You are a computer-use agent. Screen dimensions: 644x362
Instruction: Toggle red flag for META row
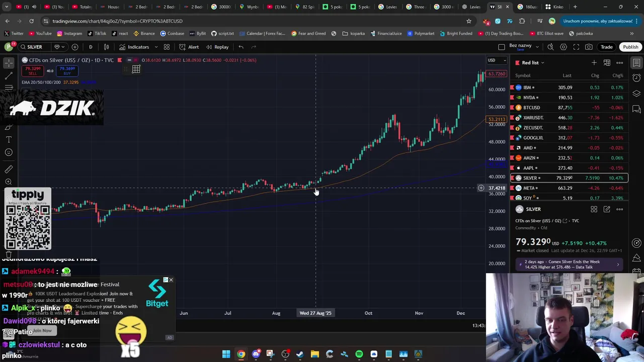(512, 188)
